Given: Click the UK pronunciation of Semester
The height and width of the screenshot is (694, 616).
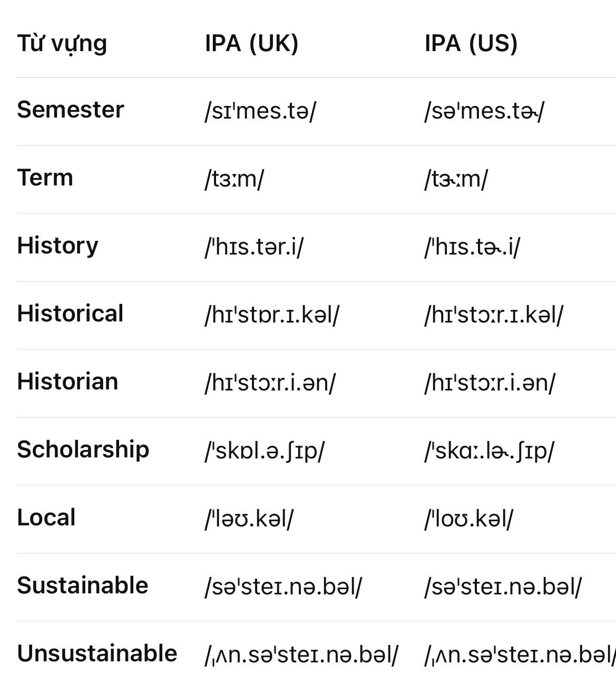Looking at the screenshot, I should [x=260, y=111].
